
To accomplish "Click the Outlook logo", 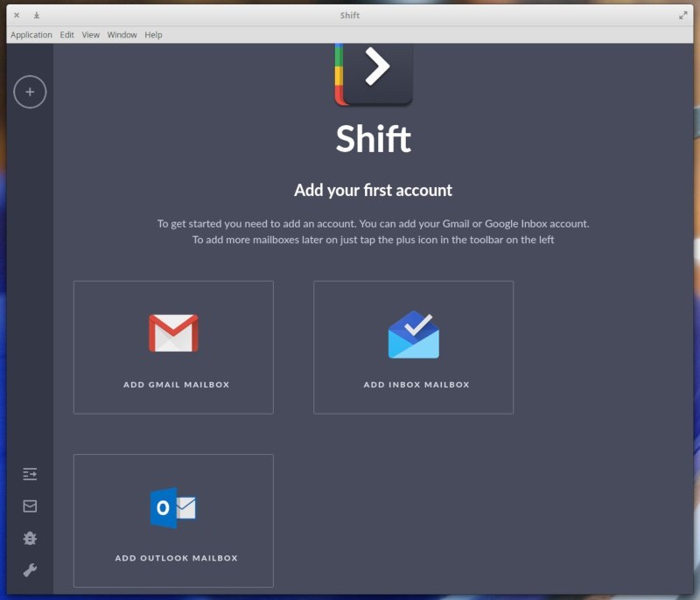I will coord(173,507).
